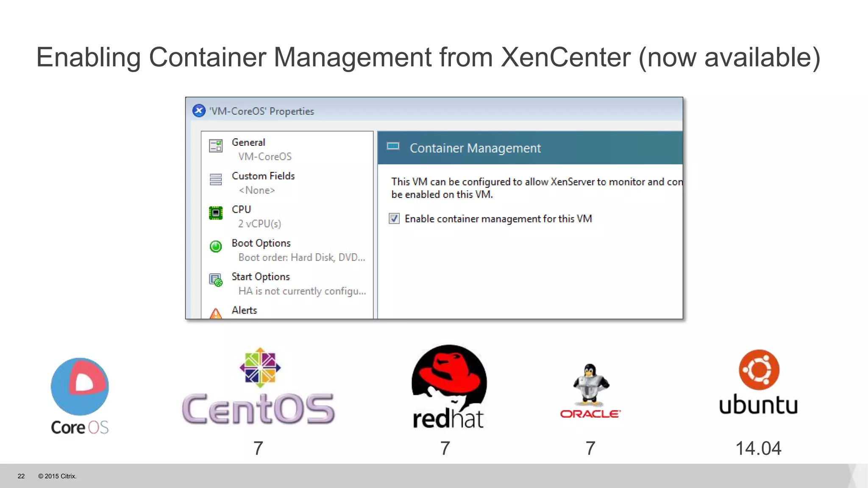The width and height of the screenshot is (868, 488).
Task: Click the Start Options icon
Action: (x=216, y=280)
